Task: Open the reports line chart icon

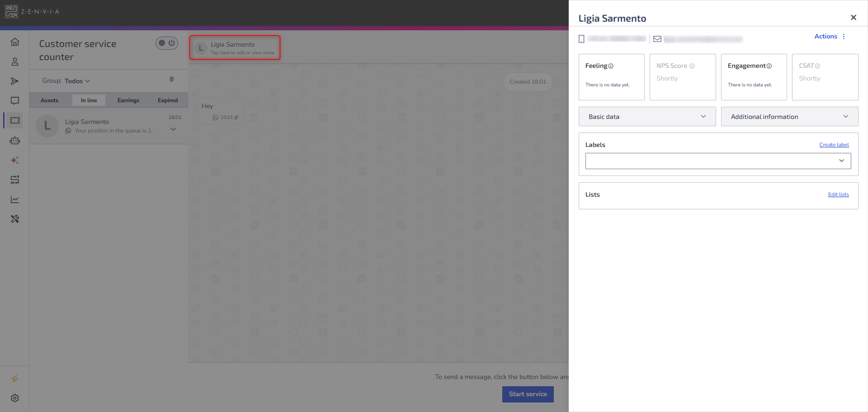Action: click(x=15, y=199)
